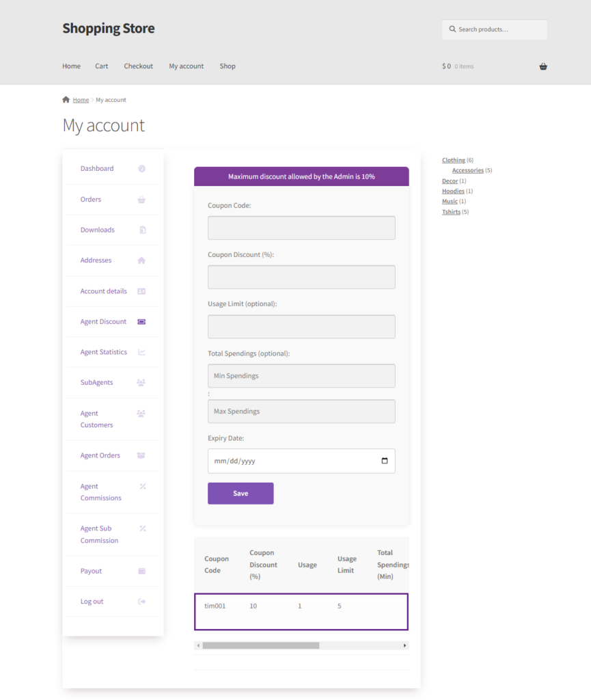
Task: Click the Agent Customers people icon
Action: click(x=141, y=414)
